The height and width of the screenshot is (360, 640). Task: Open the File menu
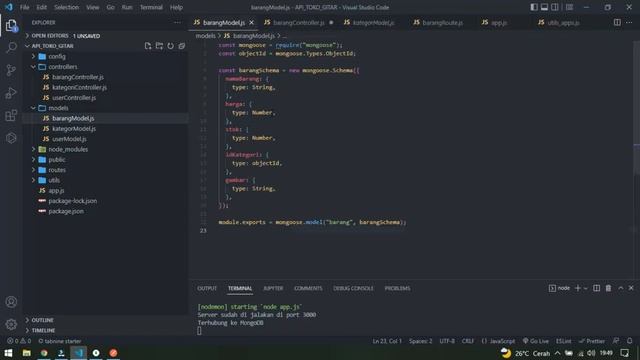(x=24, y=7)
